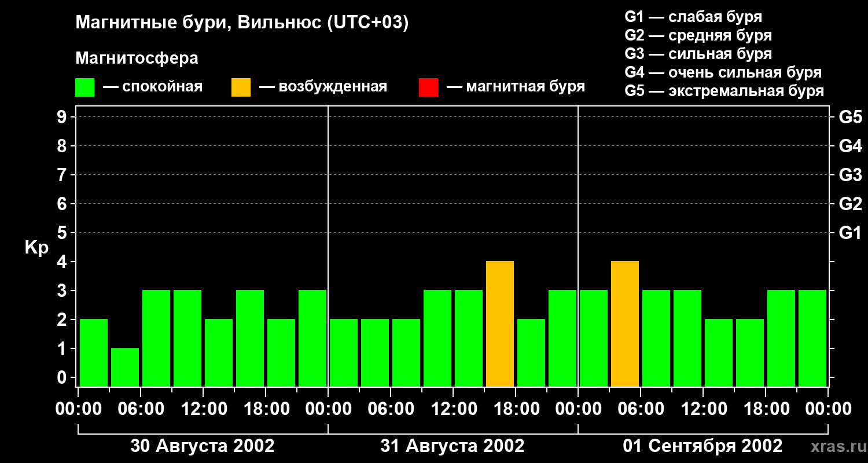Click the '06:00' label under 01 Сентября
Image resolution: width=868 pixels, height=463 pixels.
(x=641, y=409)
